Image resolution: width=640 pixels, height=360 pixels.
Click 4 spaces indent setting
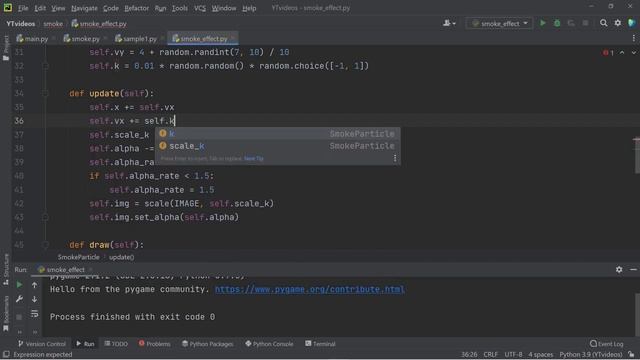click(x=540, y=355)
